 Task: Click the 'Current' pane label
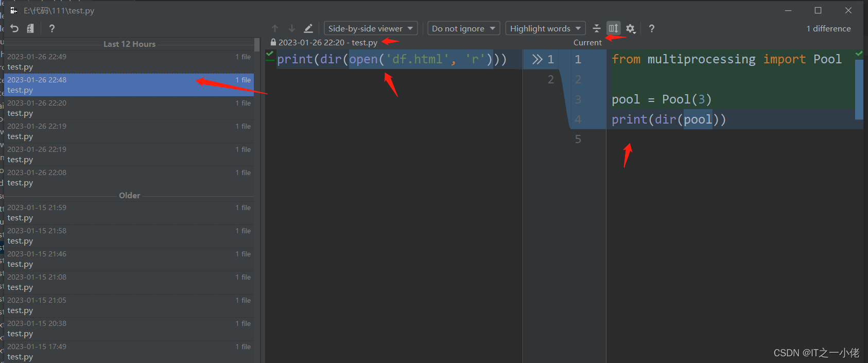pyautogui.click(x=587, y=43)
